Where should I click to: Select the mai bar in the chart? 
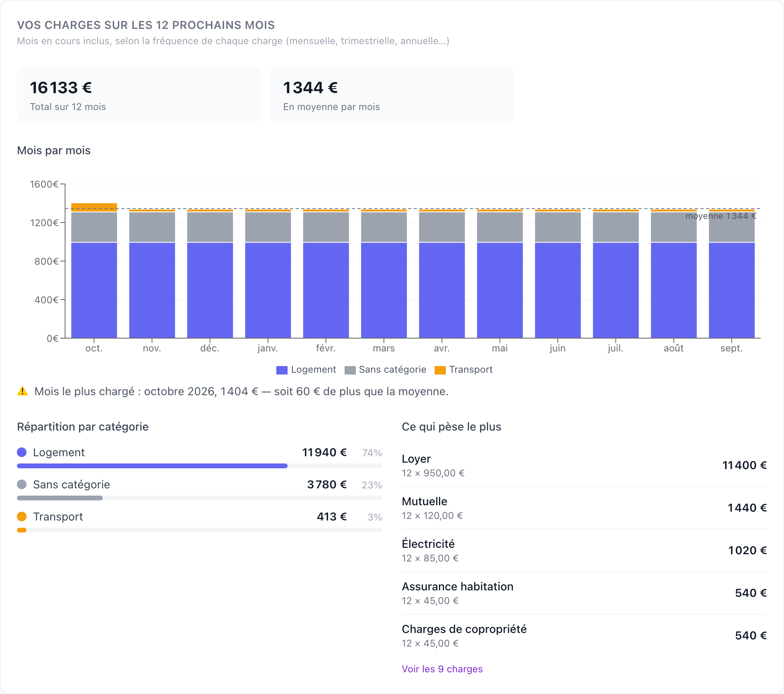pos(500,274)
